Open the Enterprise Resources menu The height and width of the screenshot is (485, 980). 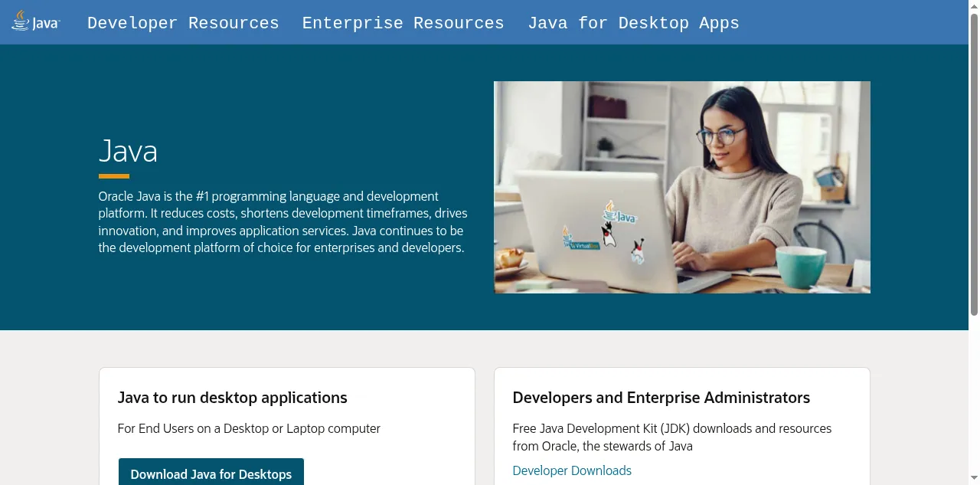coord(403,23)
